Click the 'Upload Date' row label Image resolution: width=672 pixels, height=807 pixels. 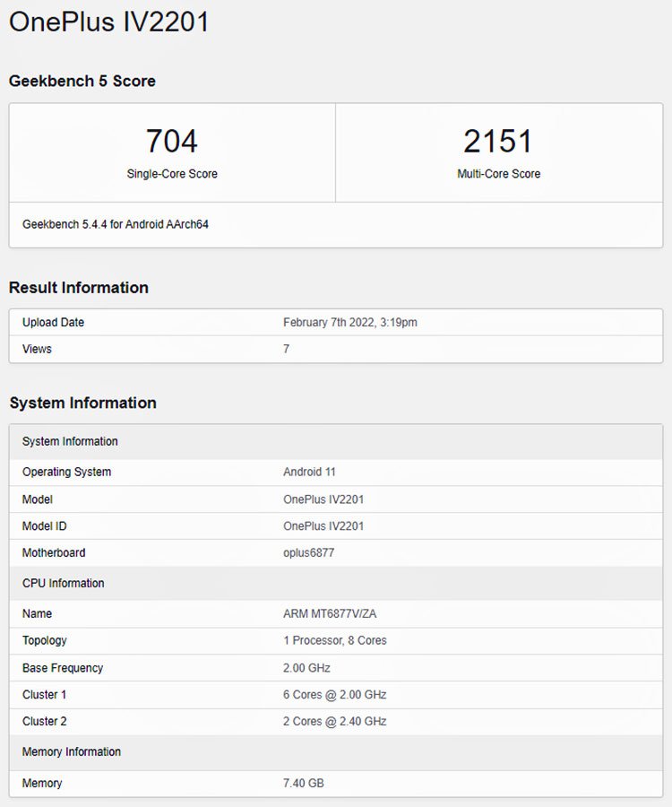tap(53, 322)
